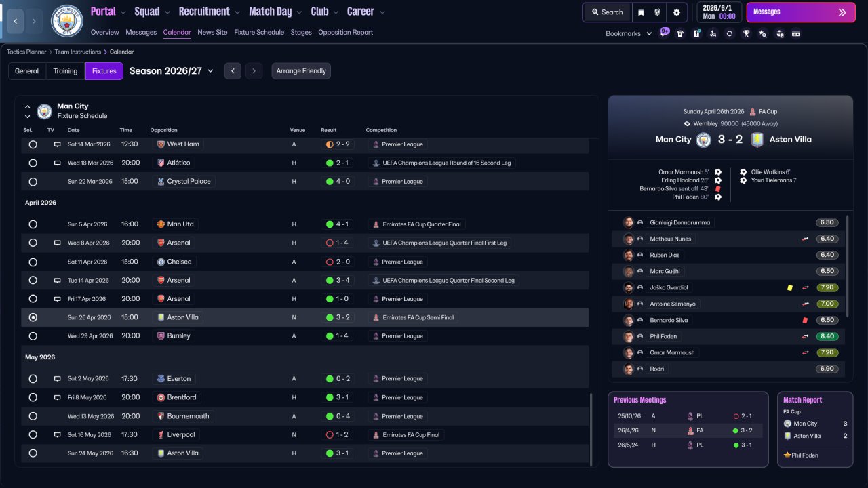Open the globe world icon
This screenshot has height=488, width=868.
pyautogui.click(x=658, y=12)
